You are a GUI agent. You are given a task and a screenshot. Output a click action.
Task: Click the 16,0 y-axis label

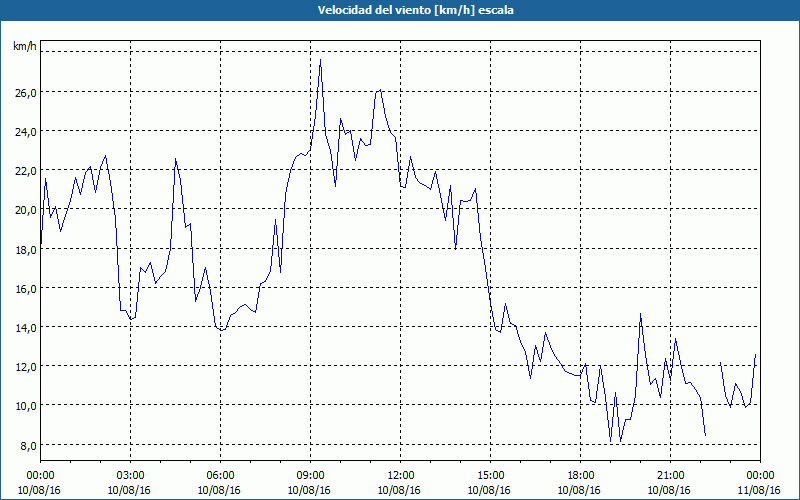tap(24, 288)
